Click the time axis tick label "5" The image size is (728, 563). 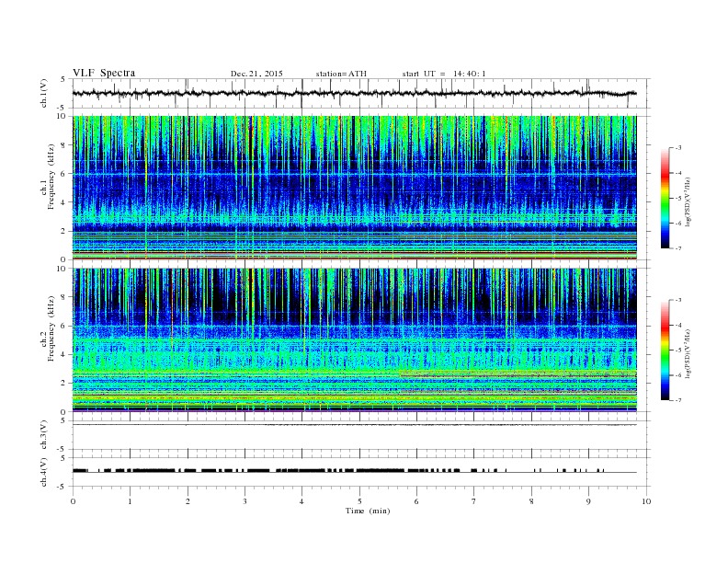point(359,501)
